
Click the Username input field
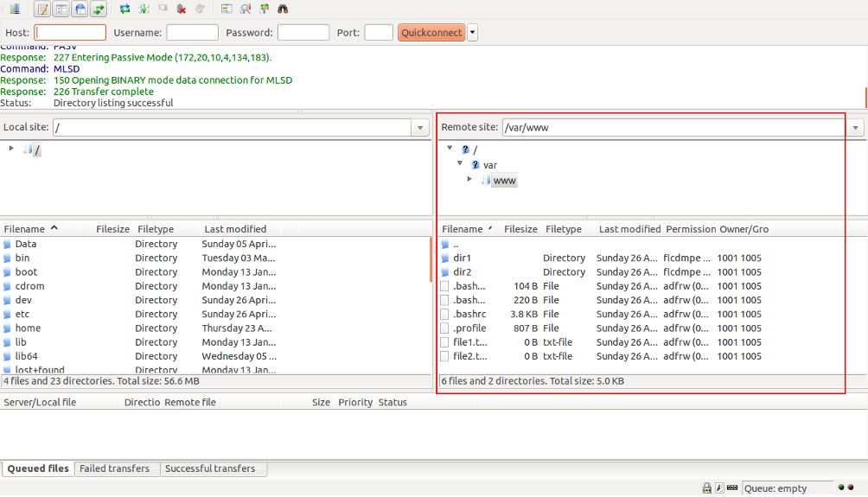click(x=193, y=33)
